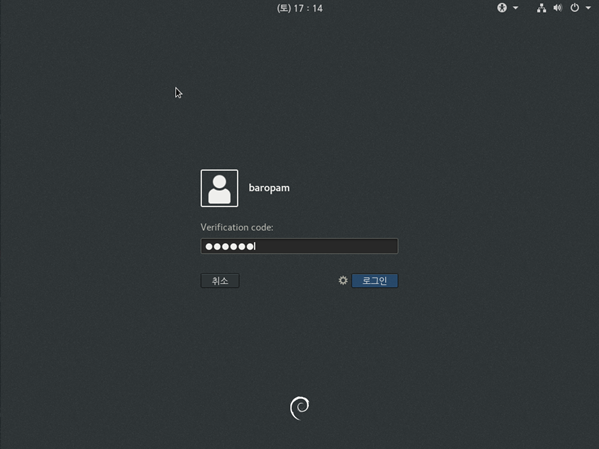Open the clock showing (토) 17 : 14
Screen dimensions: 599x449
coord(300,8)
